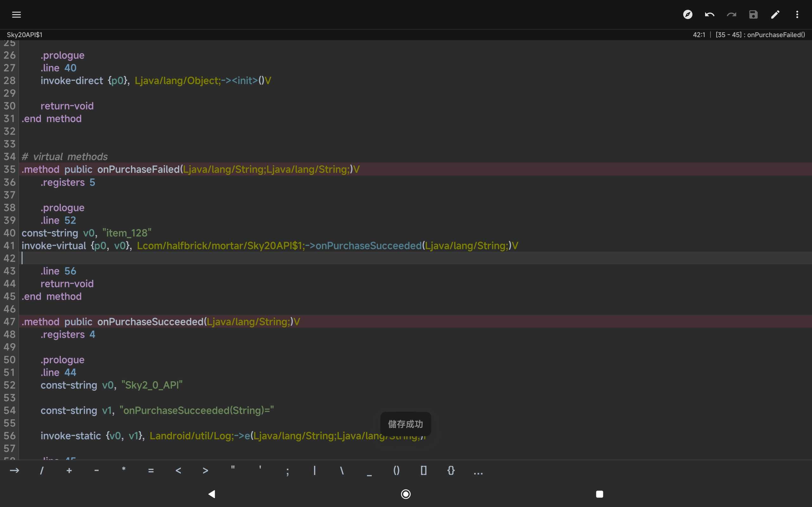Redo the undone edit

(x=731, y=15)
